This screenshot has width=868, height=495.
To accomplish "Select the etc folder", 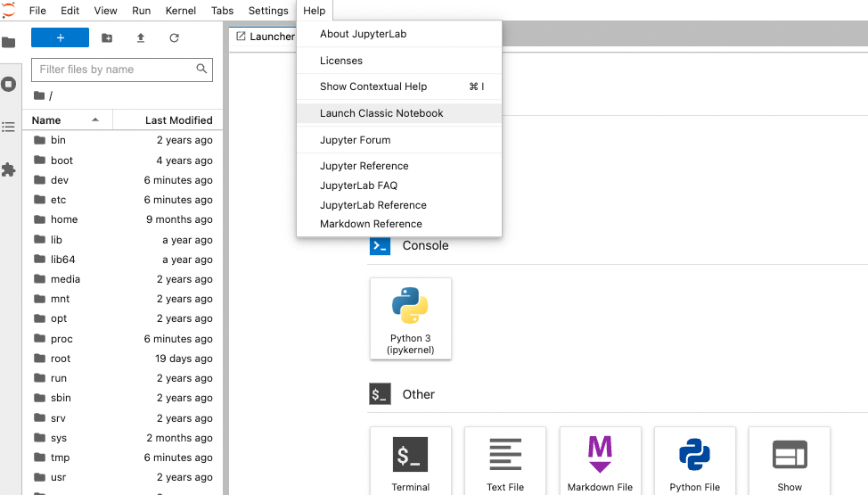I will [122, 200].
